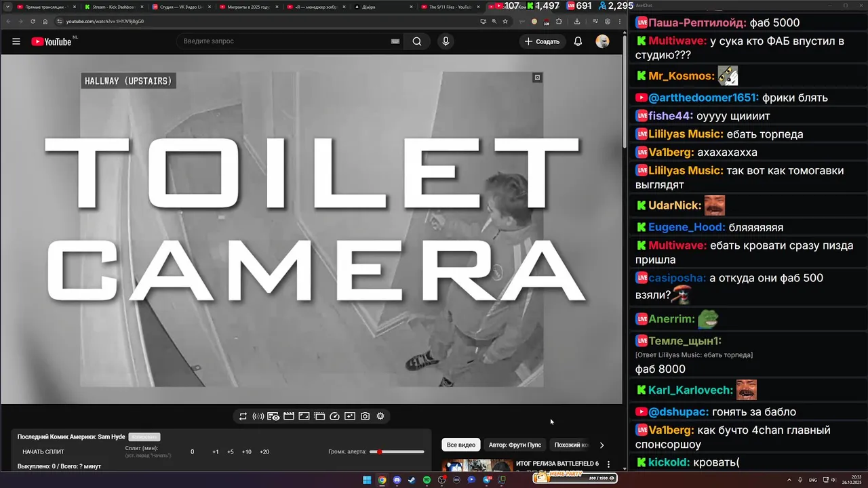
Task: Click the Создать button
Action: click(x=542, y=41)
